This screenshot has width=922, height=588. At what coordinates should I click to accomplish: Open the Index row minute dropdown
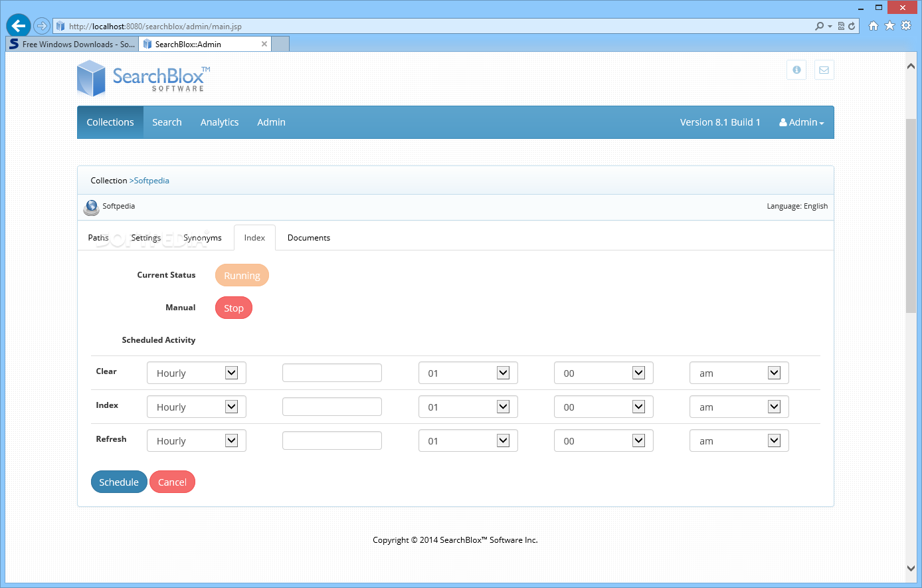[x=604, y=407]
